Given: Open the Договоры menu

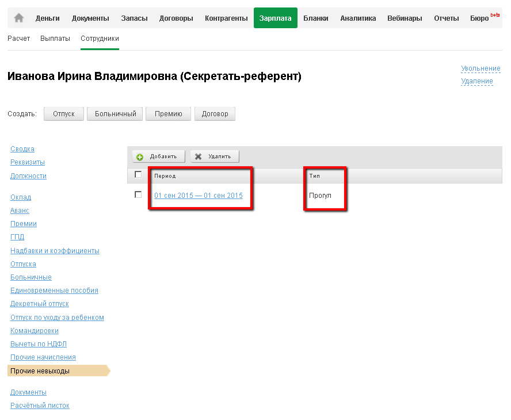Looking at the screenshot, I should pos(176,18).
